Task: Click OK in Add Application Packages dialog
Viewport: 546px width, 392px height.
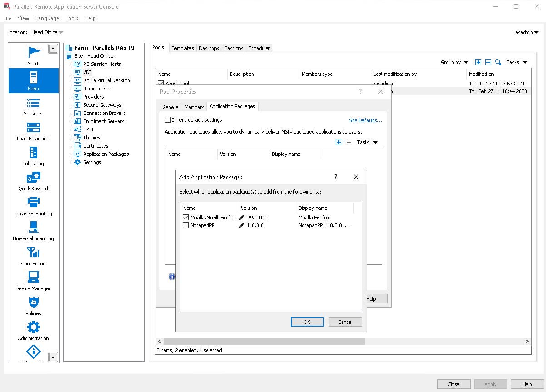Action: pos(307,322)
